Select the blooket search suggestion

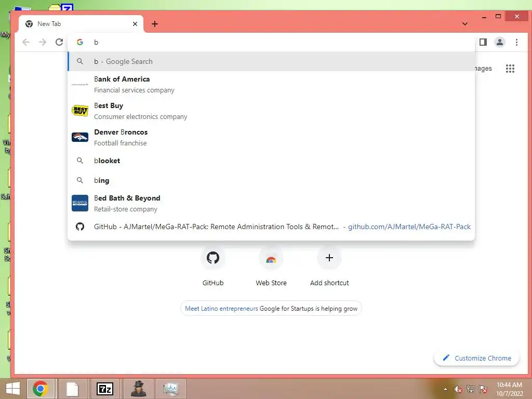pyautogui.click(x=271, y=161)
